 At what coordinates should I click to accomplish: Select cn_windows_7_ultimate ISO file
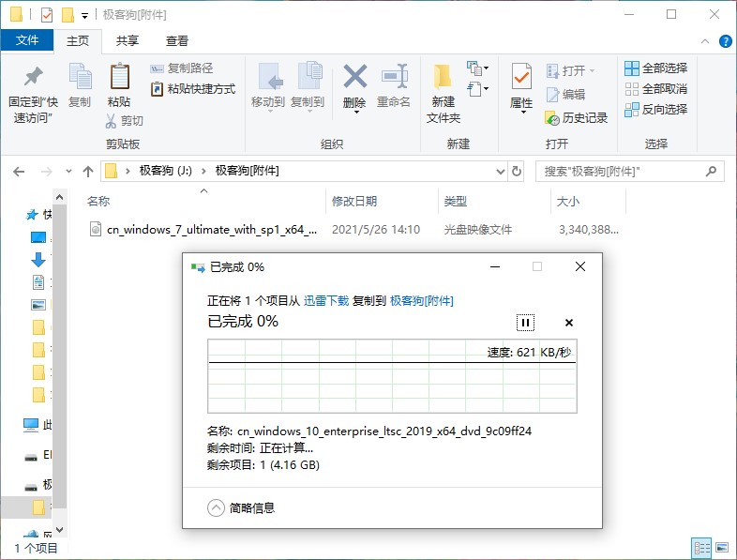point(212,230)
